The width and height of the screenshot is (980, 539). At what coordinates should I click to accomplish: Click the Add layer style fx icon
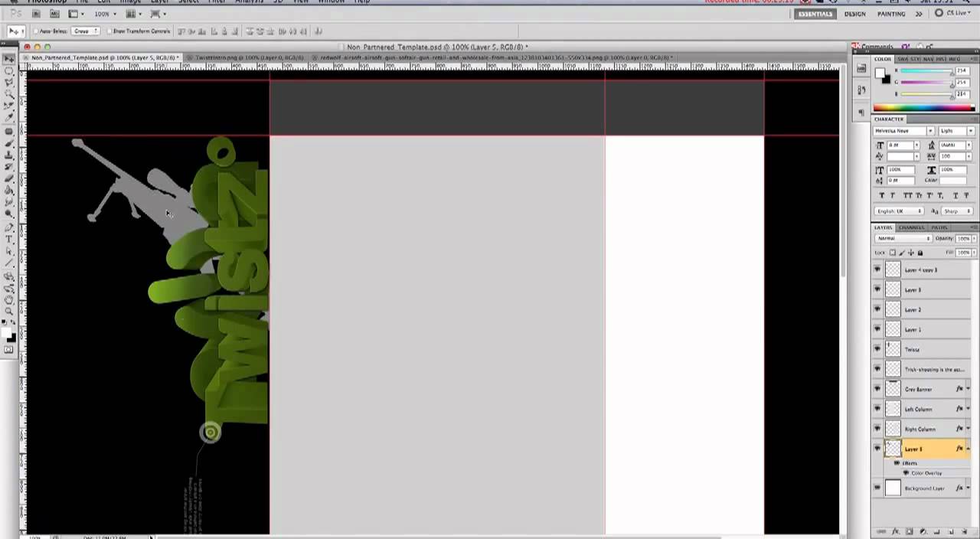coord(895,531)
